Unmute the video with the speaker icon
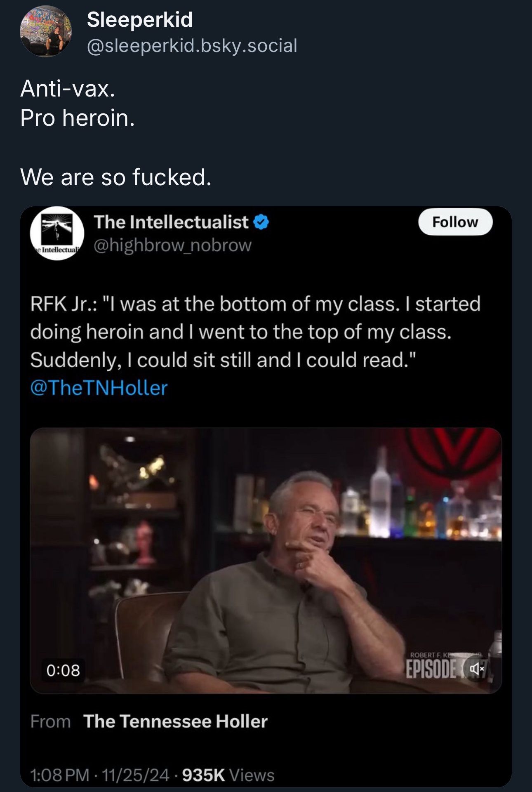Viewport: 532px width, 792px height. 476,669
